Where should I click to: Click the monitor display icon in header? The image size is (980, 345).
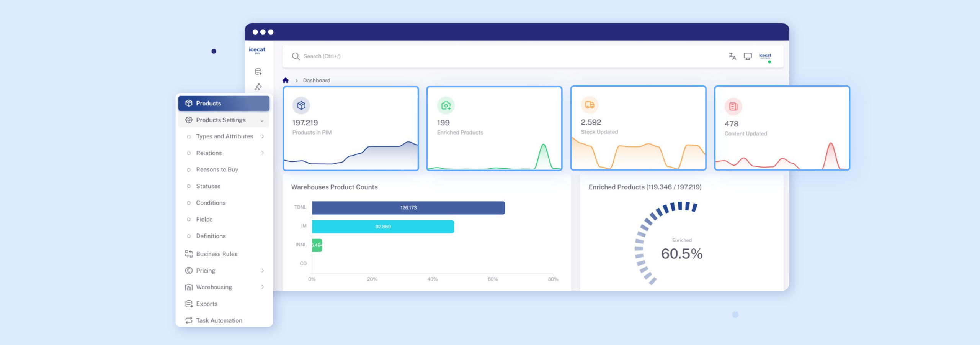tap(748, 56)
